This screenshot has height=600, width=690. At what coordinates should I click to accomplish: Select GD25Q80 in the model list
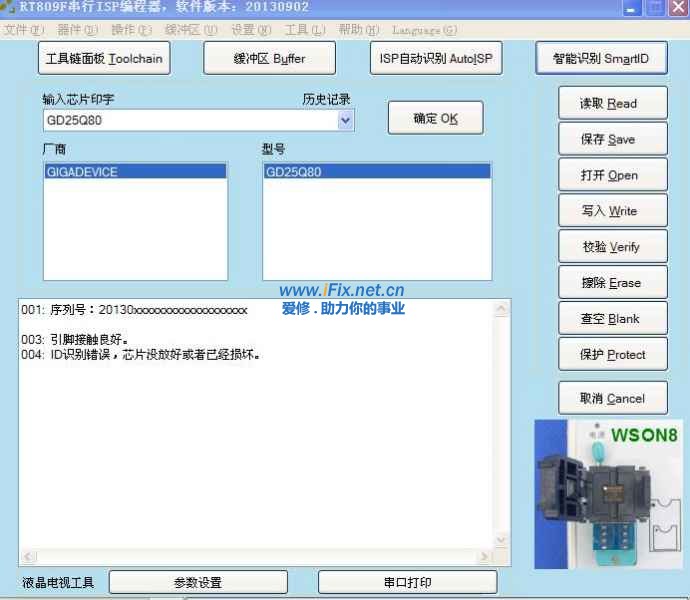(x=294, y=172)
